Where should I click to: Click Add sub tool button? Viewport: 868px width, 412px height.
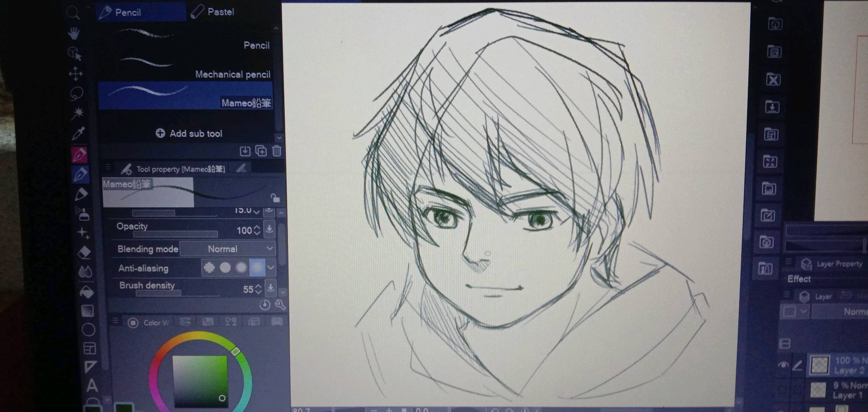[189, 133]
